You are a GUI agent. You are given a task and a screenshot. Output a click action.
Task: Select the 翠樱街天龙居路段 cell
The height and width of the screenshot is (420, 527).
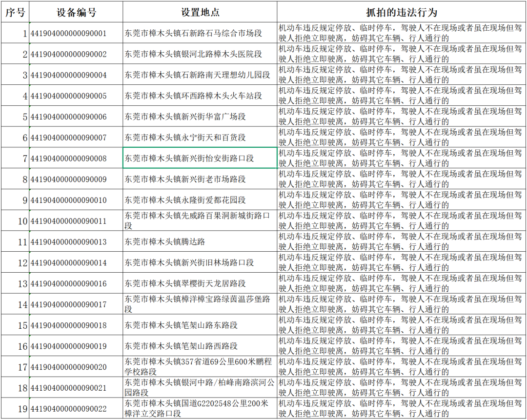(x=200, y=283)
